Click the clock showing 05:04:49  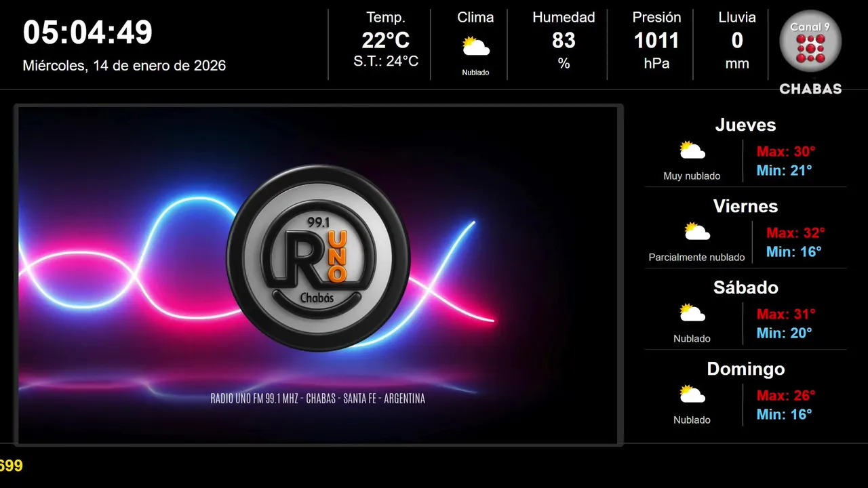tap(88, 33)
